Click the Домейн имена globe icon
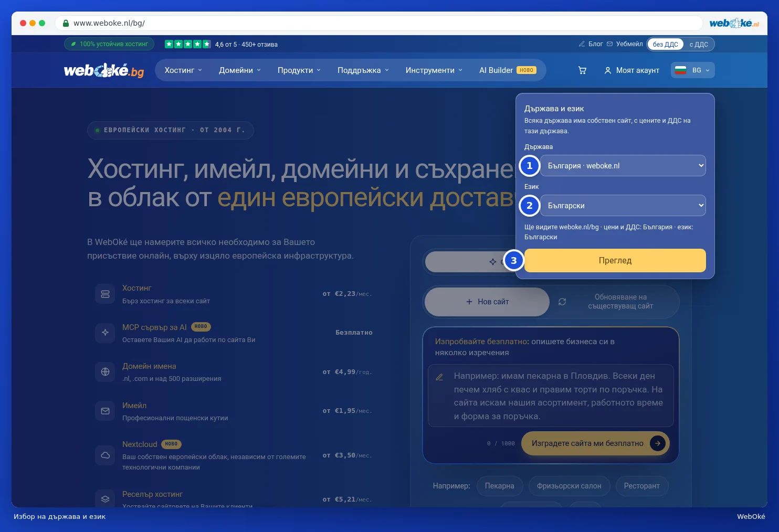This screenshot has width=779, height=532. (105, 372)
